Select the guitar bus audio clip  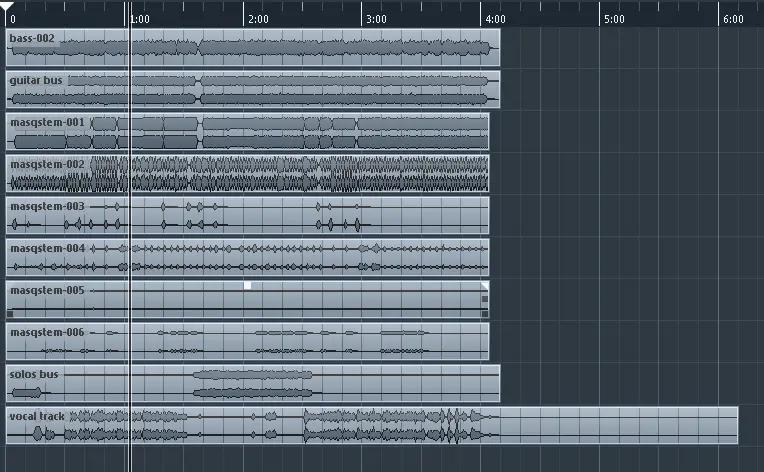tap(253, 89)
